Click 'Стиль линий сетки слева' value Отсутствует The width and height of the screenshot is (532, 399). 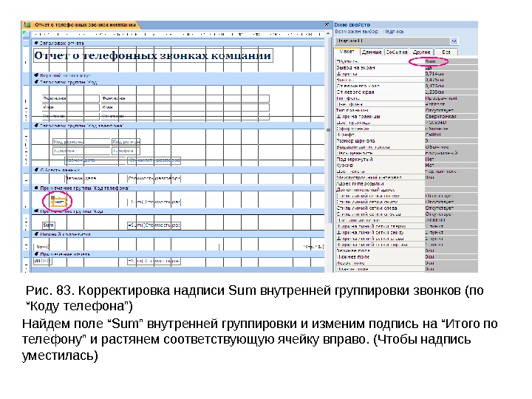point(451,208)
